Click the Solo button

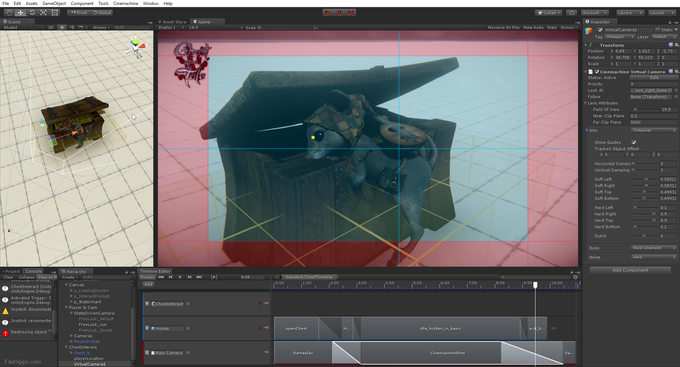click(654, 78)
